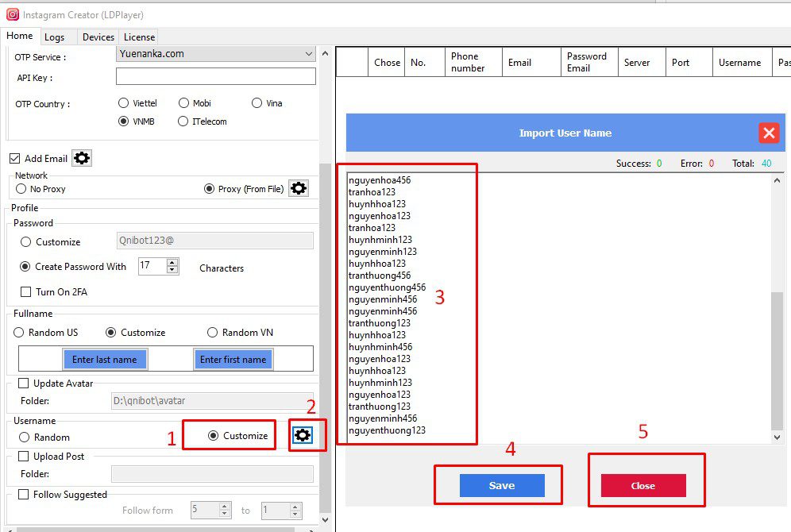Increase password character count stepper
This screenshot has height=532, width=791.
tap(172, 262)
